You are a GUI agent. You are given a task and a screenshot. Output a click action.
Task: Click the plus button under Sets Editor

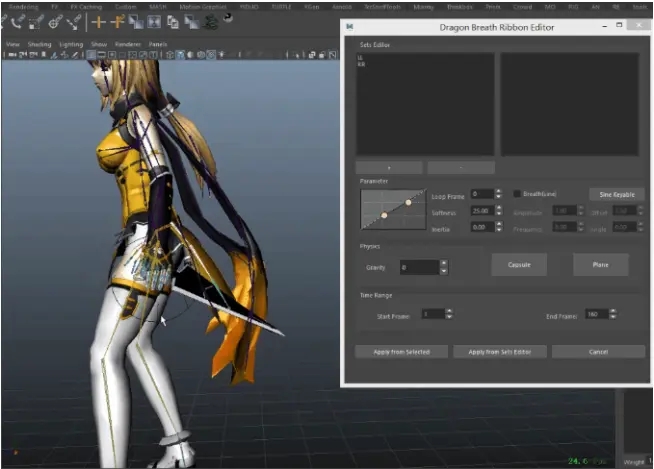click(x=389, y=168)
